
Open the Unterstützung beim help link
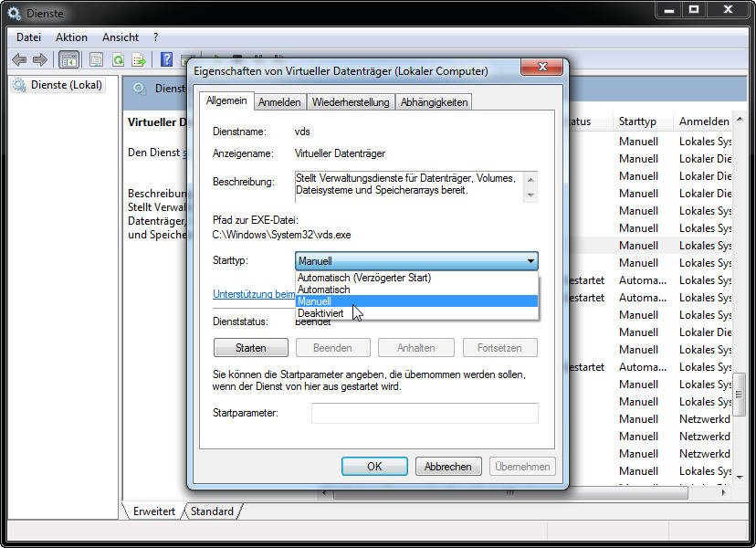(x=254, y=294)
